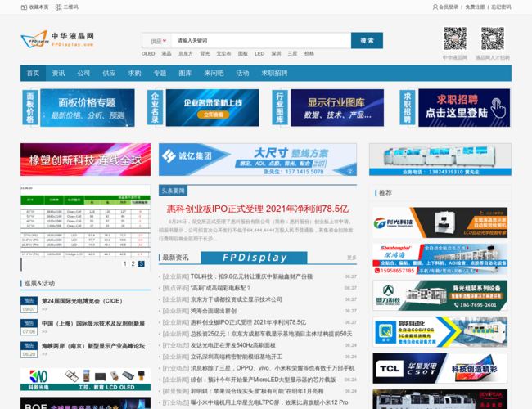Click the 二维码 QR code icon in top bar
Viewport: 532px width, 409px height.
[58, 7]
